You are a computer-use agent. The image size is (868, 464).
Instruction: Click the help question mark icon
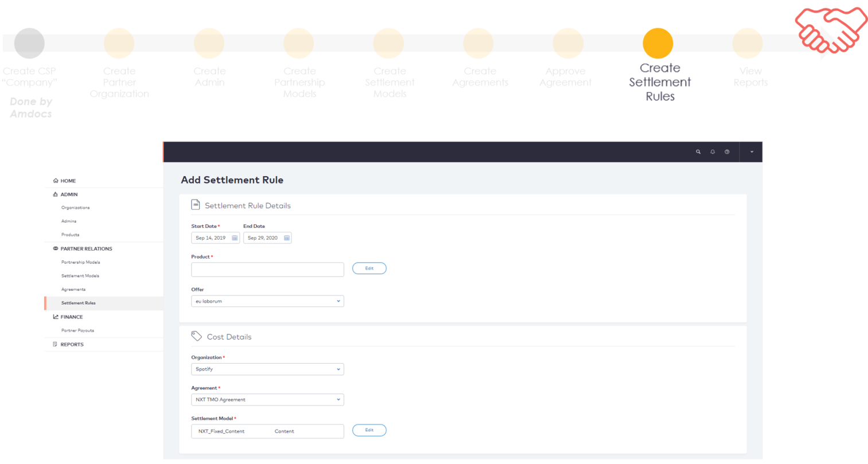(x=727, y=152)
